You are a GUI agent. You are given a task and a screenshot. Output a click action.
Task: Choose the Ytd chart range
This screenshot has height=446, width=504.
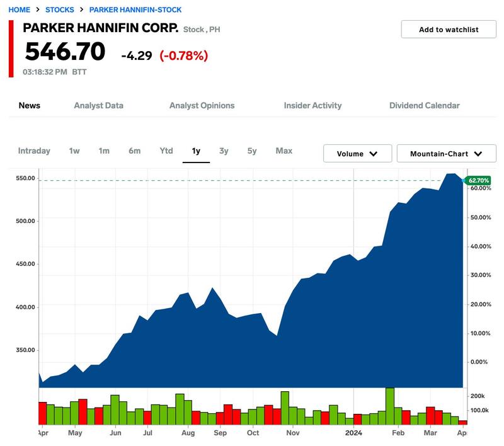click(x=166, y=151)
